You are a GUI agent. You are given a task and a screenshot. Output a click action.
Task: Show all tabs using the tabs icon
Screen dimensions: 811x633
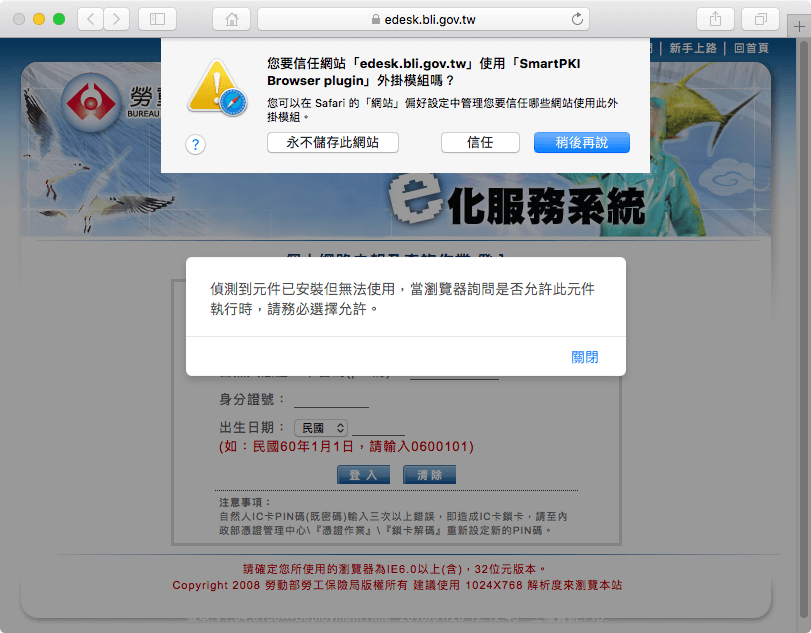pyautogui.click(x=761, y=17)
